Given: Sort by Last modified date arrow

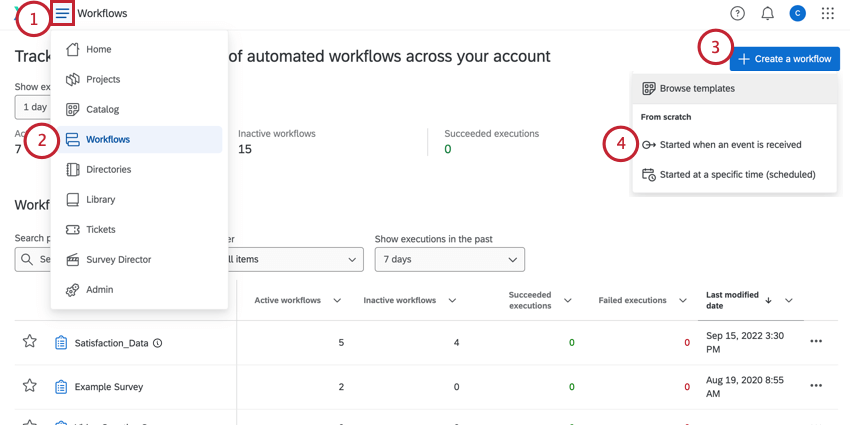Looking at the screenshot, I should (768, 300).
